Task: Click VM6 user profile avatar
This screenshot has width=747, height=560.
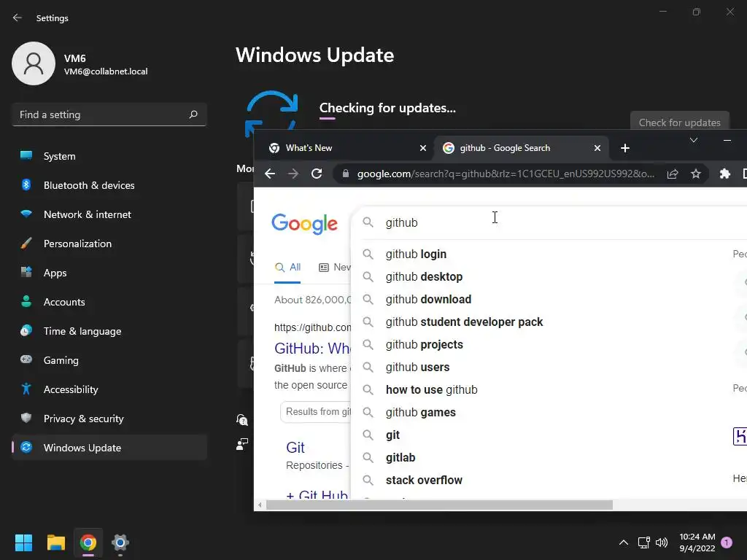Action: pyautogui.click(x=34, y=63)
